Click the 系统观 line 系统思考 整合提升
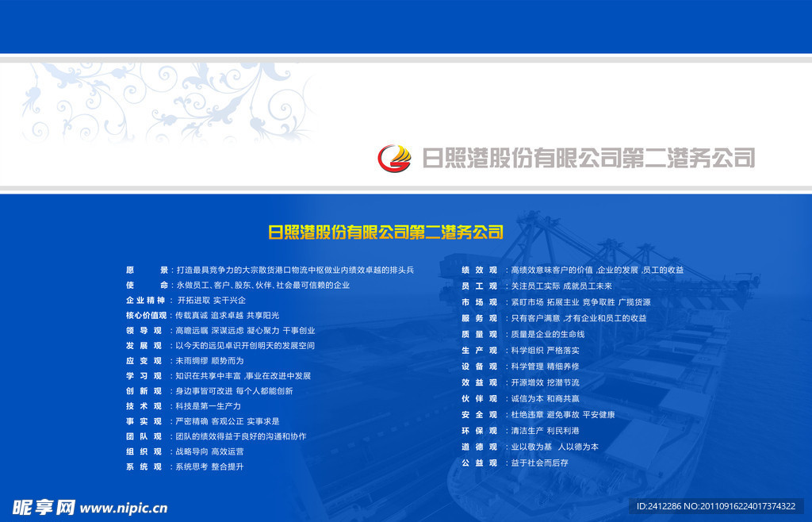Screen dimensions: 812x522 click(185, 466)
